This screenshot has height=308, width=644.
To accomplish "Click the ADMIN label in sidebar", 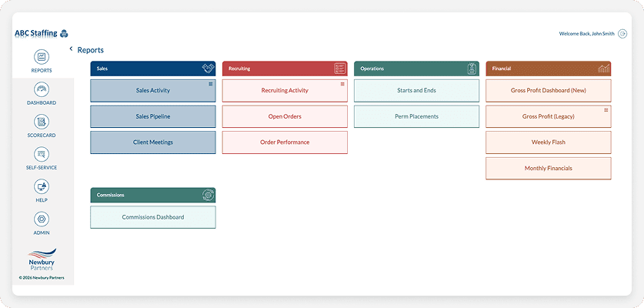I will coord(42,233).
